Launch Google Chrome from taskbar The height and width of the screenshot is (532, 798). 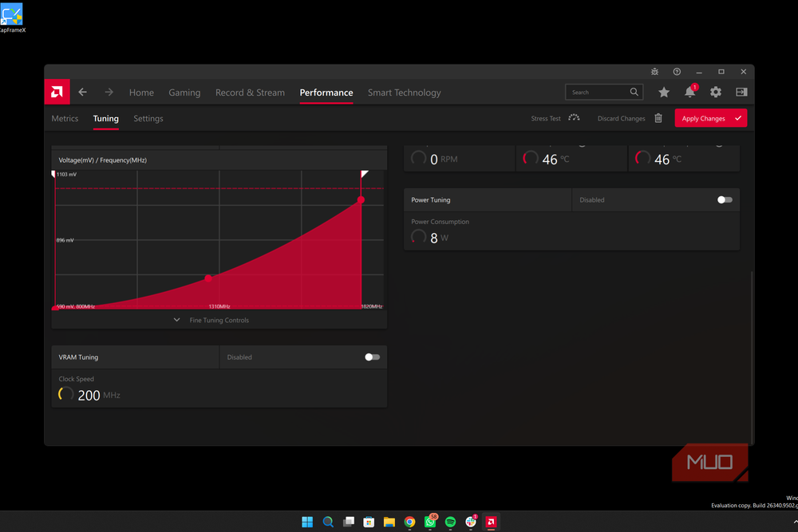coord(409,522)
